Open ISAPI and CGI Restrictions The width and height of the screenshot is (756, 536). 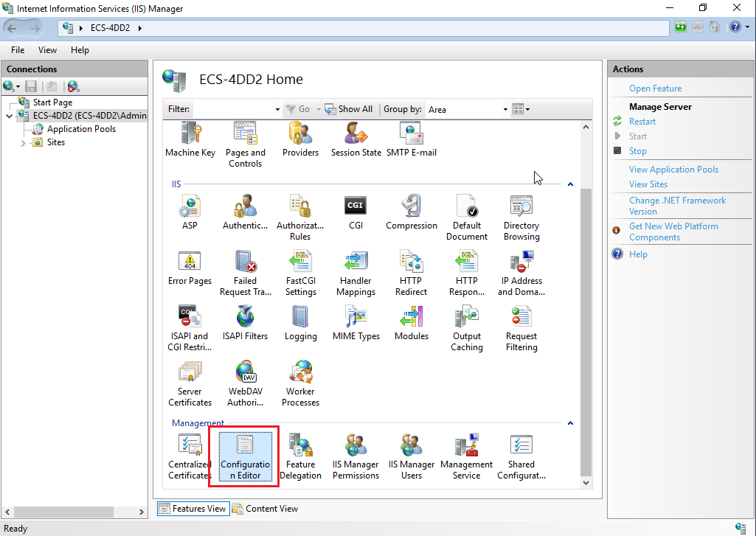pyautogui.click(x=190, y=328)
